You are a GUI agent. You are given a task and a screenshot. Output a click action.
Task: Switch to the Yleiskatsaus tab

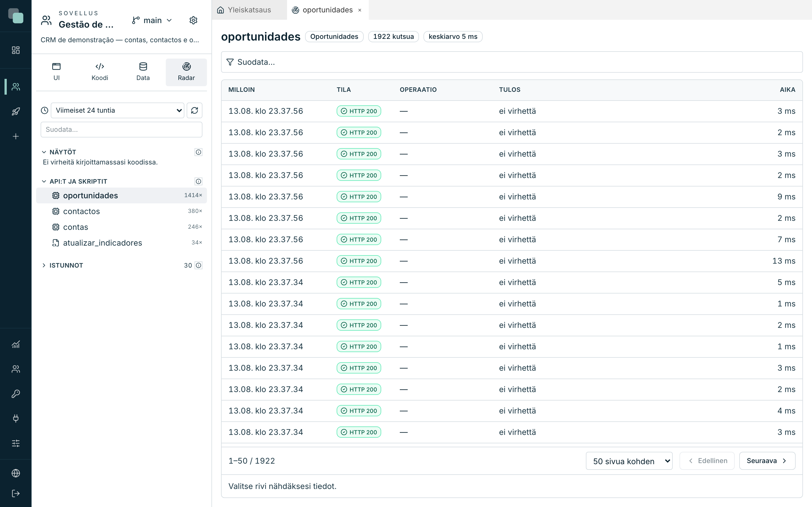click(x=244, y=10)
